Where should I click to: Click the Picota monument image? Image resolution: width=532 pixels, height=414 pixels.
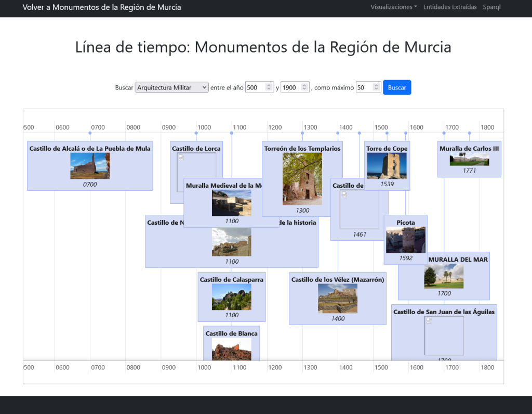(x=405, y=240)
